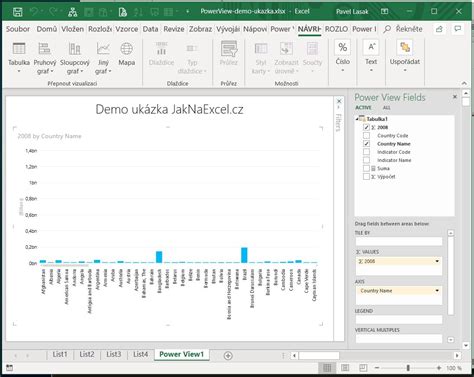
Task: Click the Tabulka visualization icon
Action: pos(19,49)
